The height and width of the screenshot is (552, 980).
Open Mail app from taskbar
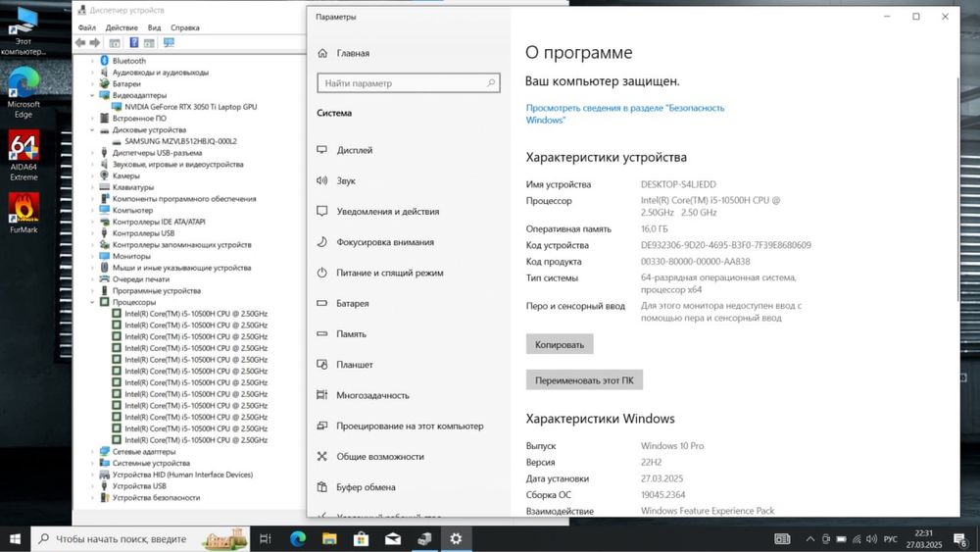393,539
